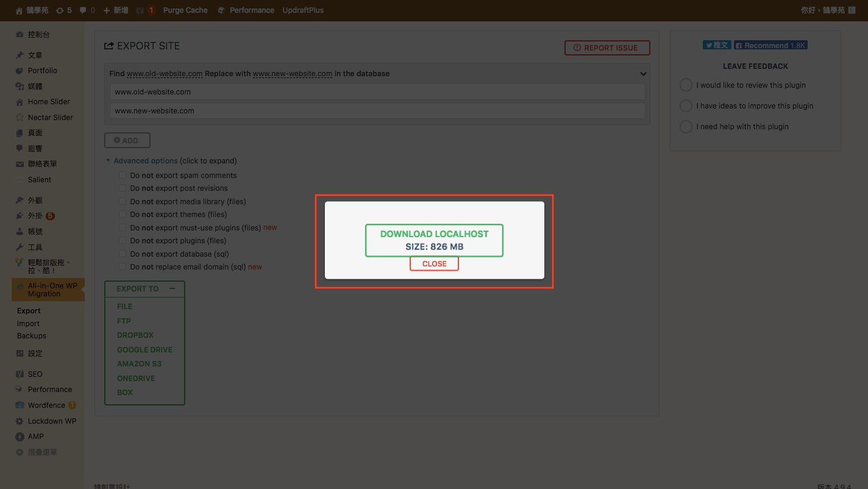Image resolution: width=868 pixels, height=489 pixels.
Task: Expand the Advanced options section
Action: click(x=145, y=161)
